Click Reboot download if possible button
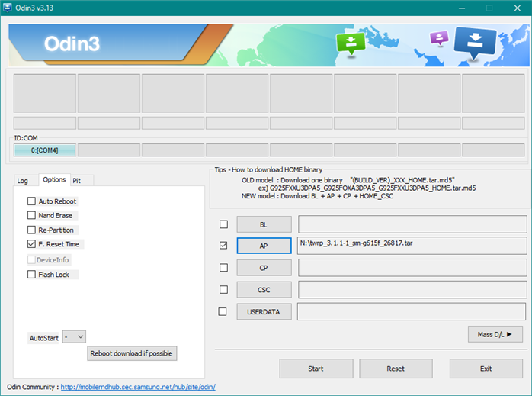The width and height of the screenshot is (532, 396). [x=132, y=353]
